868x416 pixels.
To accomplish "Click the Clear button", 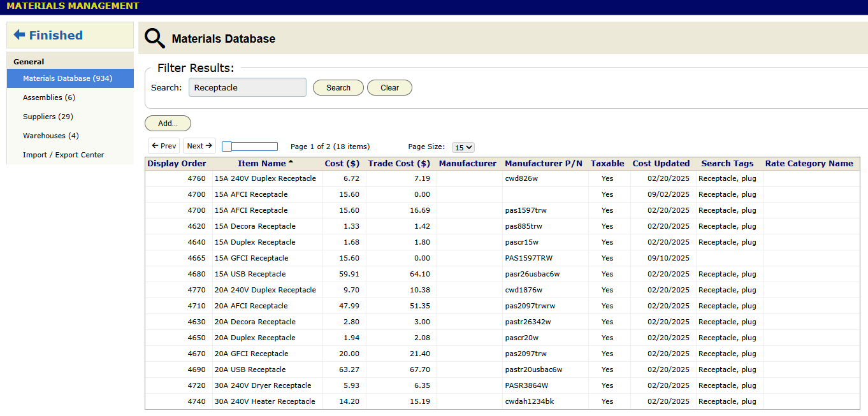I will coord(389,88).
